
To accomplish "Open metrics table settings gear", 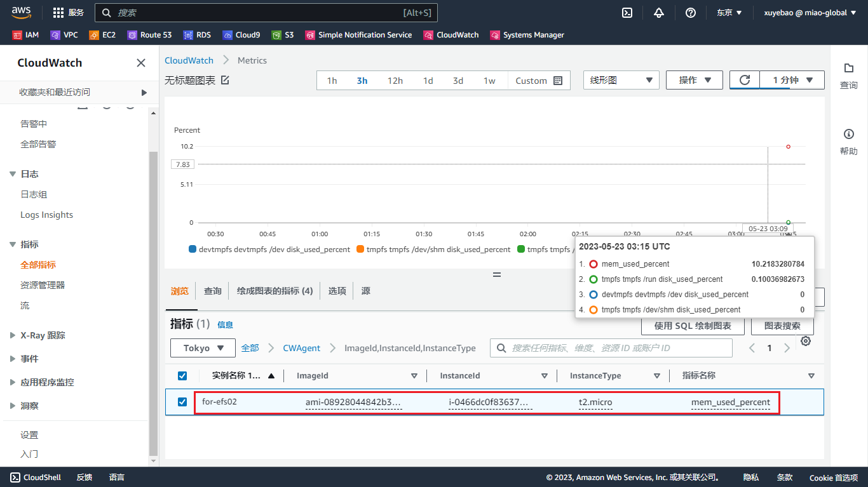I will click(806, 341).
